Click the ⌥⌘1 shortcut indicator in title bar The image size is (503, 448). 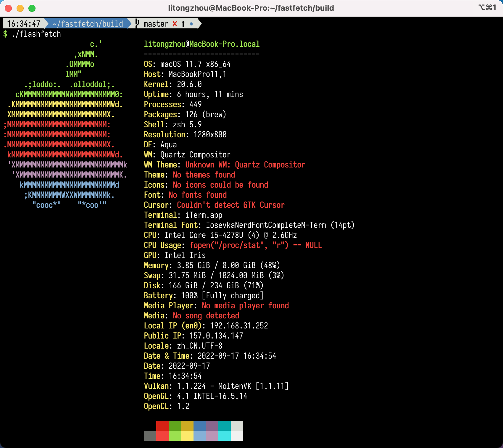pyautogui.click(x=487, y=7)
